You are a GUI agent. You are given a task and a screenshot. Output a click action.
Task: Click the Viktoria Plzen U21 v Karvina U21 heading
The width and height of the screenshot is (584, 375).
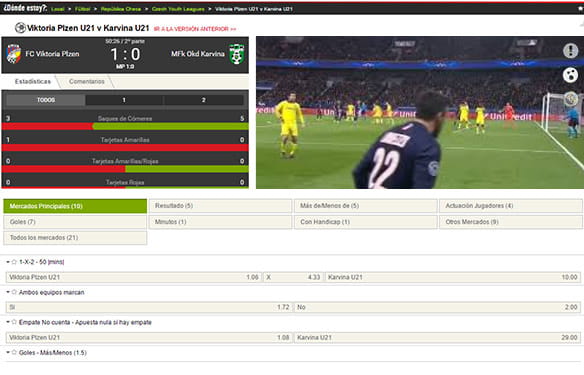tap(88, 28)
